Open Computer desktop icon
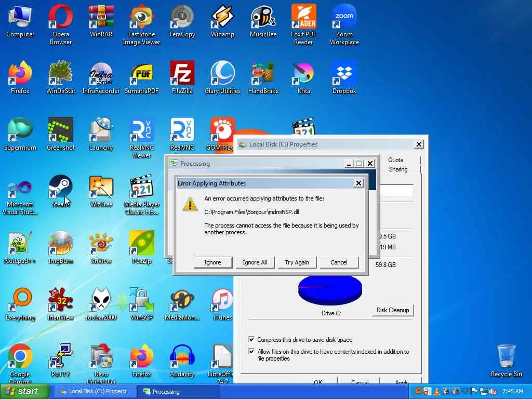Image resolution: width=532 pixels, height=399 pixels. coord(20,20)
